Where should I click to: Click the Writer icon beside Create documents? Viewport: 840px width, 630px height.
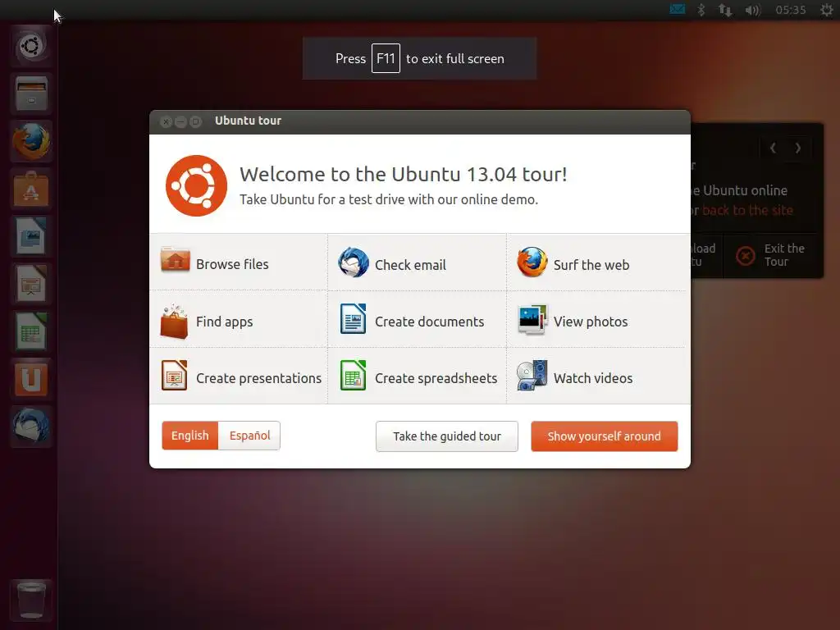coord(353,319)
